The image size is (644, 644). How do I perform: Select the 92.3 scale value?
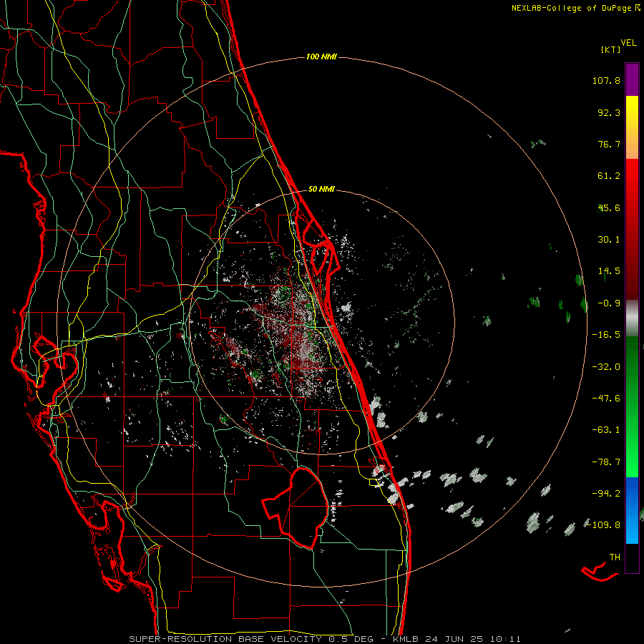(x=609, y=112)
